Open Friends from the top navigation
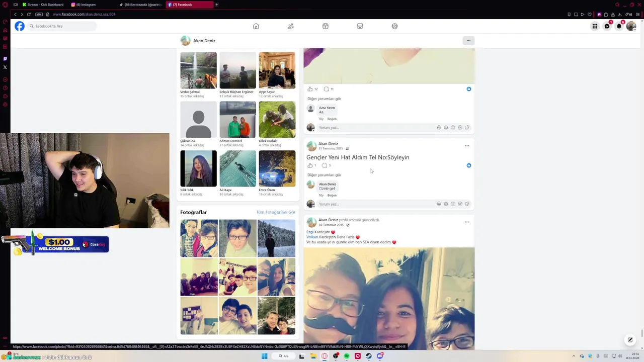The height and width of the screenshot is (362, 644). coord(291,26)
